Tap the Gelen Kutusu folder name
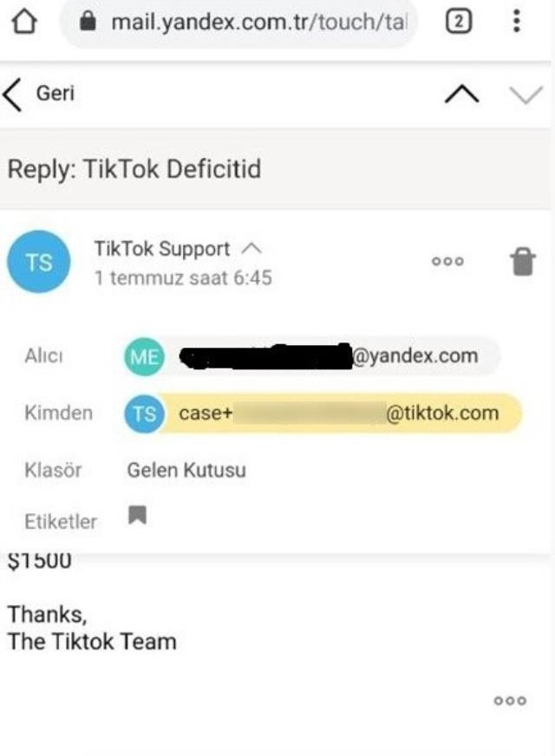Image resolution: width=555 pixels, height=756 pixels. (186, 470)
